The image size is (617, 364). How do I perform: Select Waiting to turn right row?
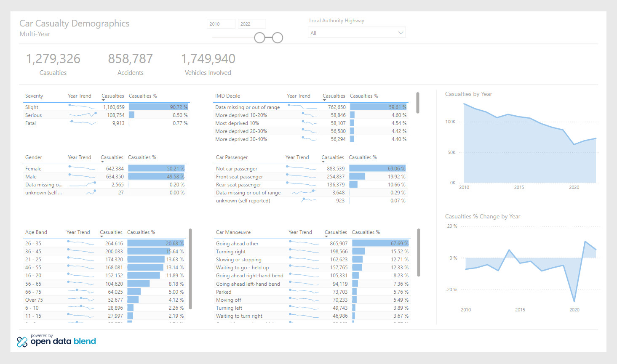point(312,316)
